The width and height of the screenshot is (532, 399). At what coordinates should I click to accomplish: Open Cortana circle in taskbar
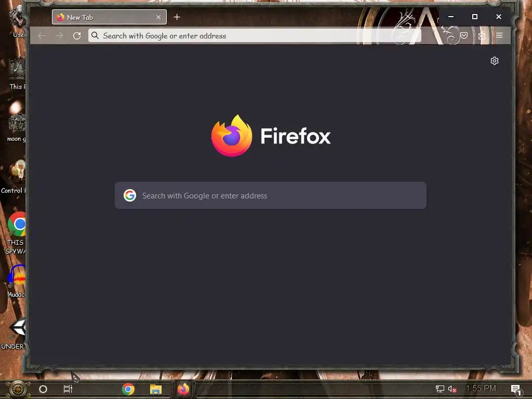tap(43, 389)
